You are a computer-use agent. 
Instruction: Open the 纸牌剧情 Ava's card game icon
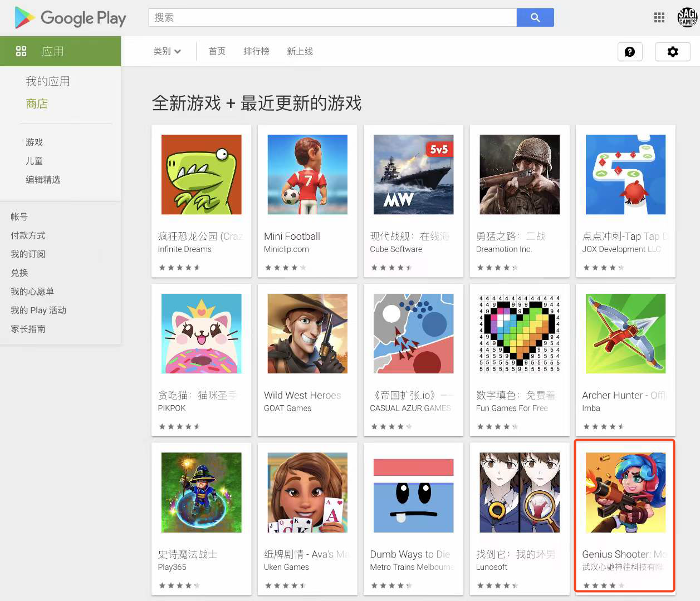point(307,492)
